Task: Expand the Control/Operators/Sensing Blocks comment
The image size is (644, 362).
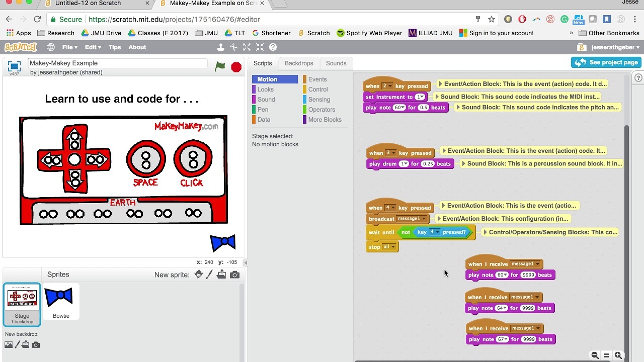Action: [x=485, y=232]
